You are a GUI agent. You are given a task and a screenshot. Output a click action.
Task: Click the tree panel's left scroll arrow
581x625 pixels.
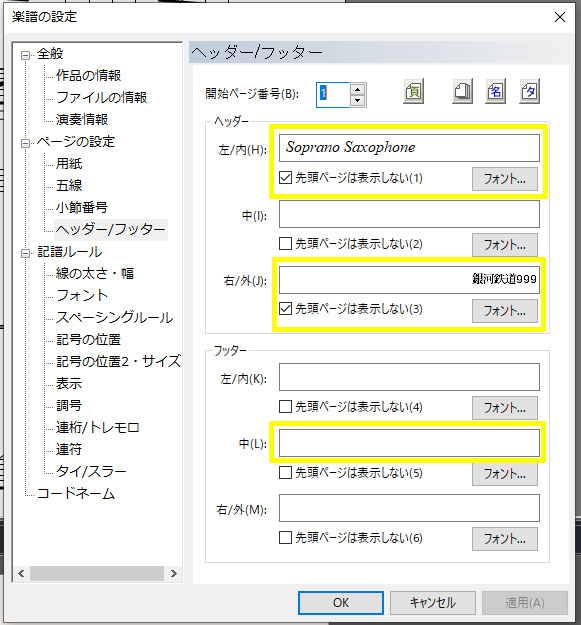(x=22, y=574)
